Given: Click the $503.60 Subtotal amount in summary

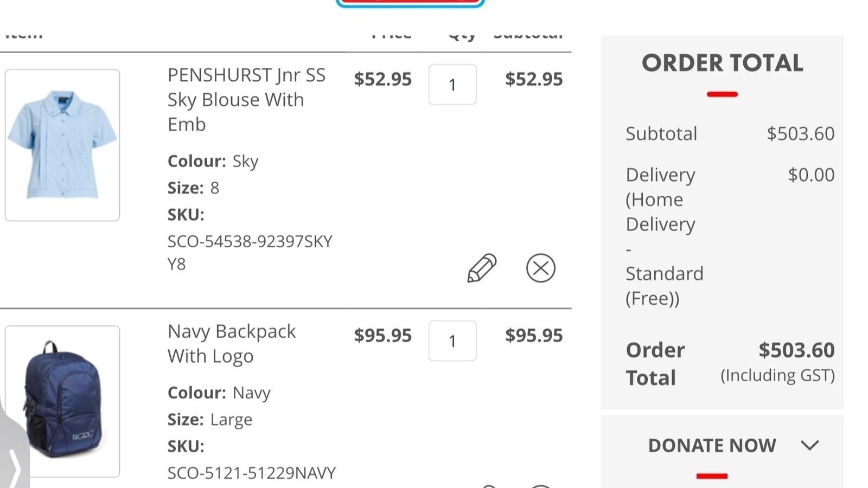Looking at the screenshot, I should pos(800,133).
